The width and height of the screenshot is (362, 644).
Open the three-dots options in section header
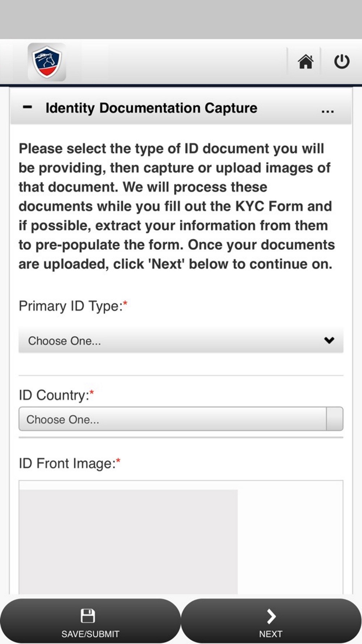[x=328, y=111]
